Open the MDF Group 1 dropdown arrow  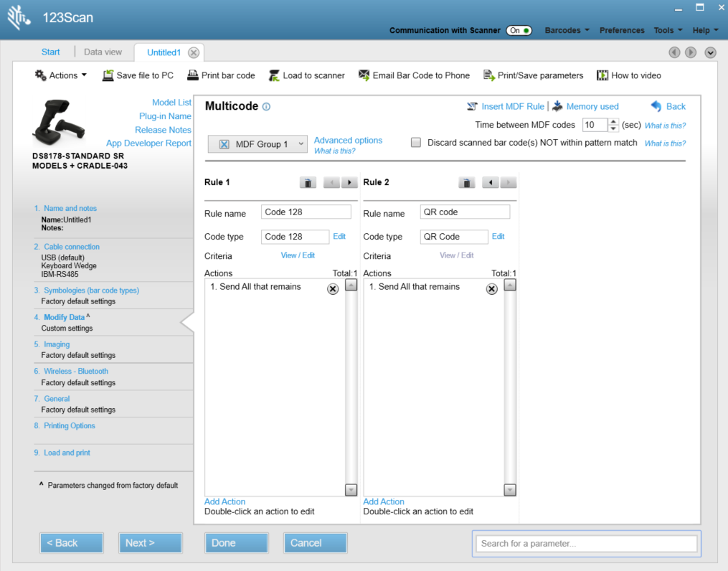[301, 144]
